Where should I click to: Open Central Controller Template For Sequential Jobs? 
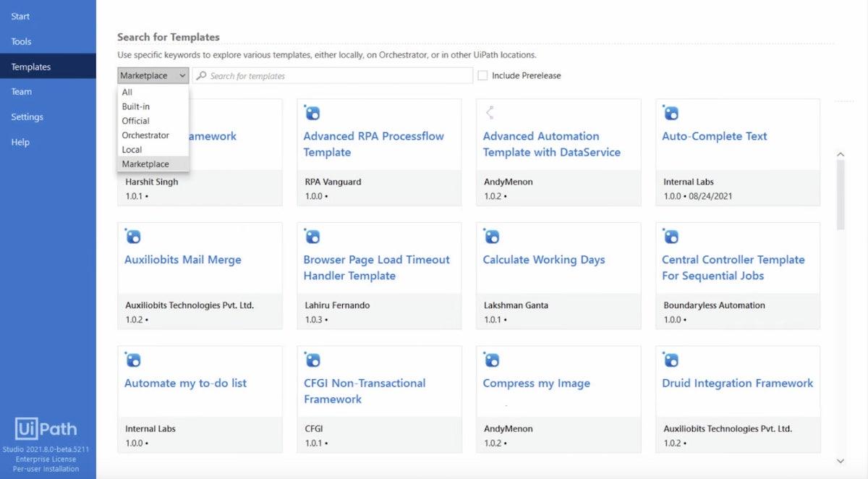click(x=733, y=267)
